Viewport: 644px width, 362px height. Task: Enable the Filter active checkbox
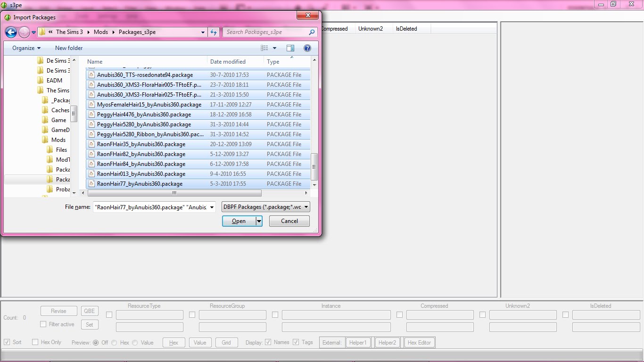43,324
